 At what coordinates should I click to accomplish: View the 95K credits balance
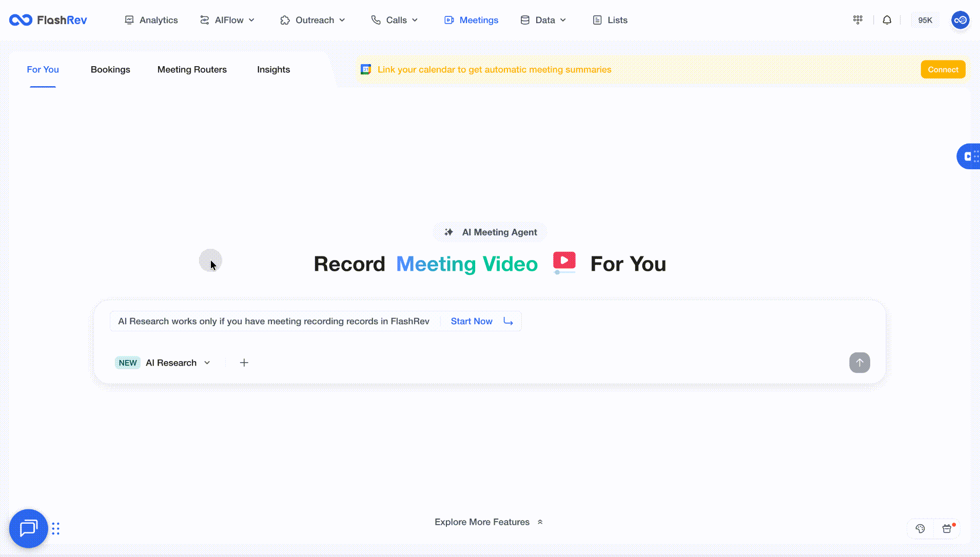[925, 20]
